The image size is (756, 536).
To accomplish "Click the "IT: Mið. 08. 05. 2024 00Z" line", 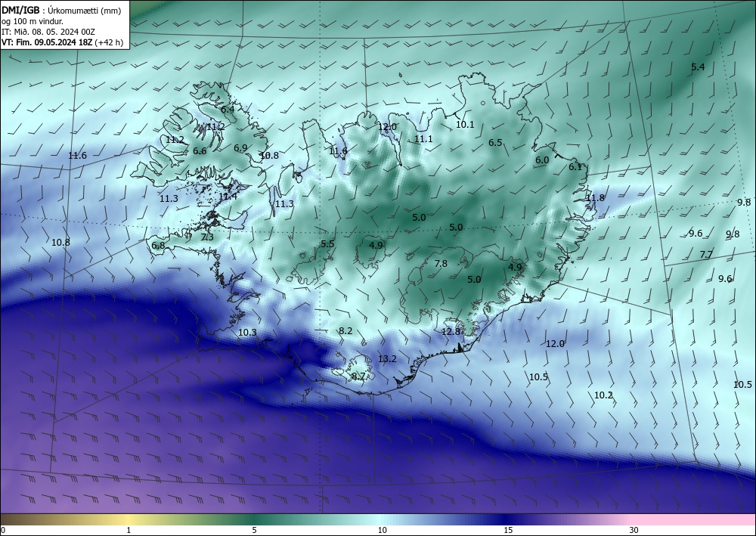I will click(48, 32).
